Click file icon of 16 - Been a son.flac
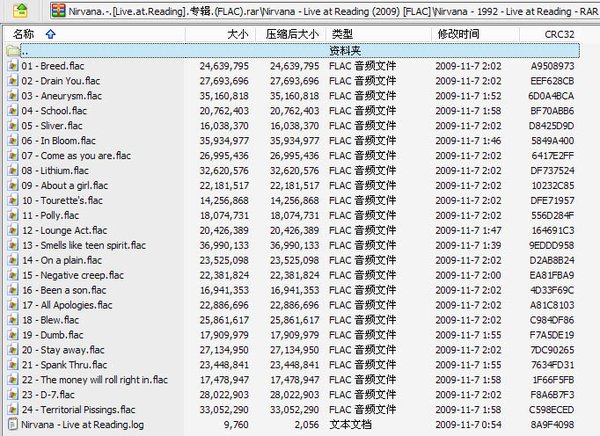The height and width of the screenshot is (436, 600). click(13, 290)
